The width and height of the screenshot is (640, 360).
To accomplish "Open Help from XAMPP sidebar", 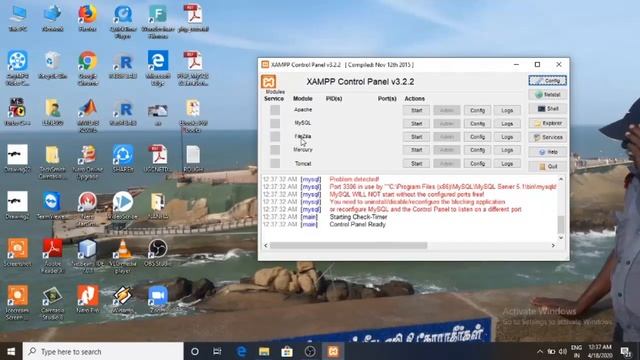I will pyautogui.click(x=547, y=152).
